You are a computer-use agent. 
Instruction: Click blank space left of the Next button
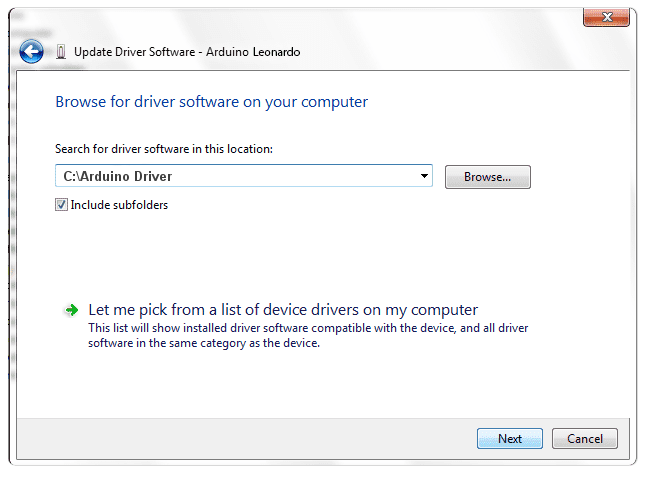(247, 439)
